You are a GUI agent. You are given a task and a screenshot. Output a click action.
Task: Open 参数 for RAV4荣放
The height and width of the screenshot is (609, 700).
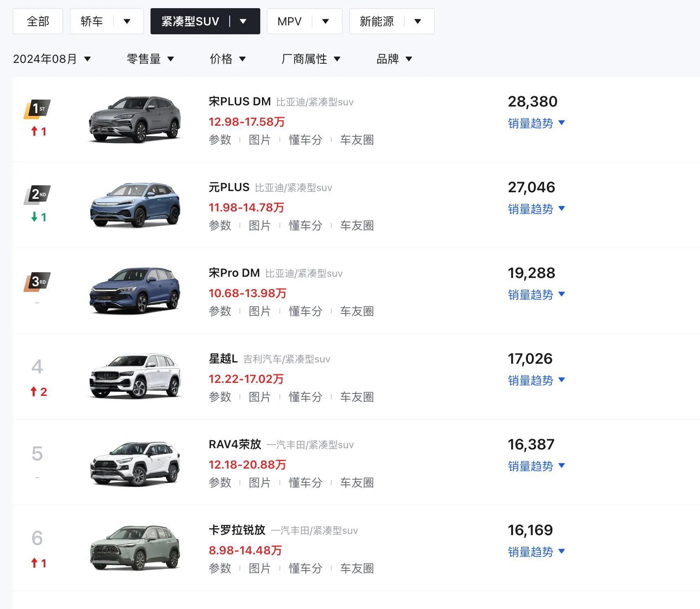coord(220,482)
